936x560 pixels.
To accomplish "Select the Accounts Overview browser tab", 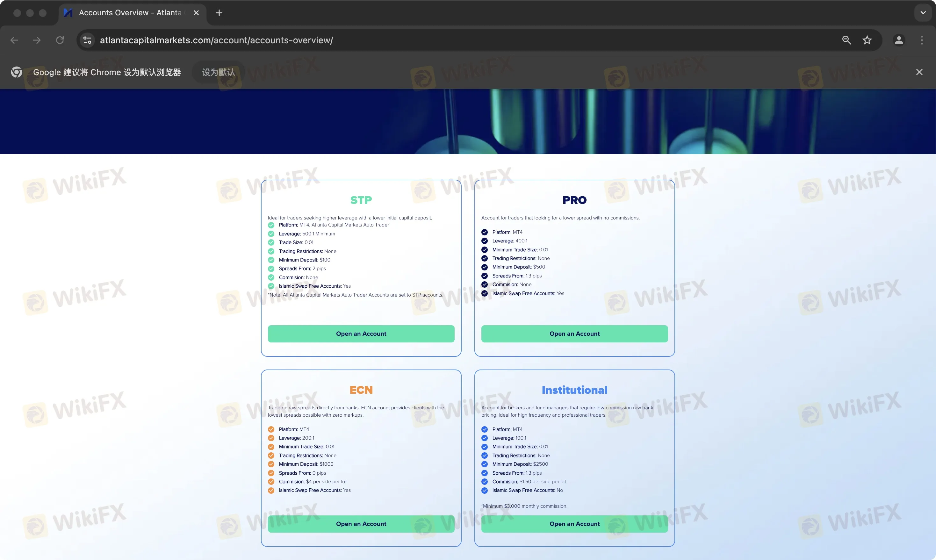I will 131,13.
